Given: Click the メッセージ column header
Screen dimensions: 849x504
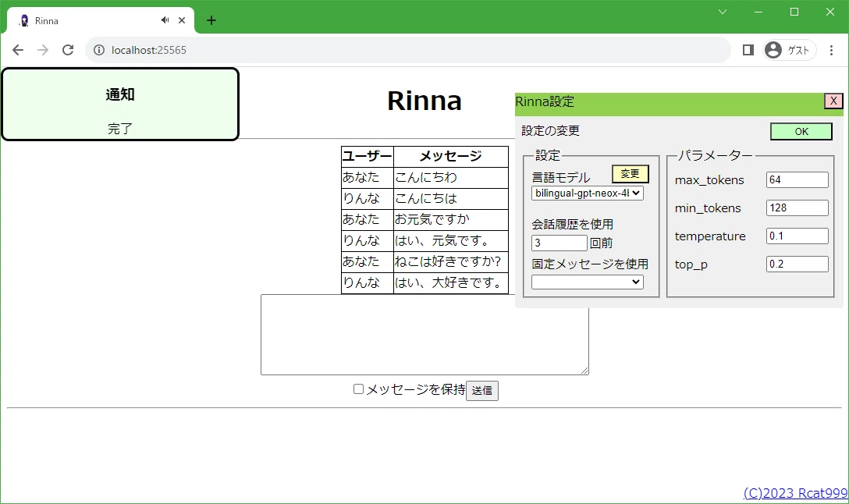Looking at the screenshot, I should pyautogui.click(x=451, y=157).
